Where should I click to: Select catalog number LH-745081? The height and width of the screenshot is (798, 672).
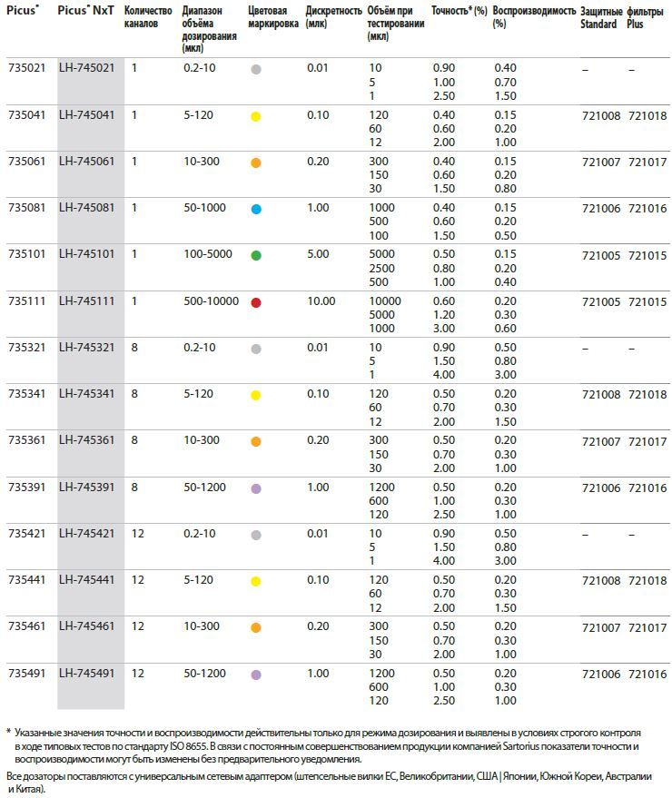88,209
